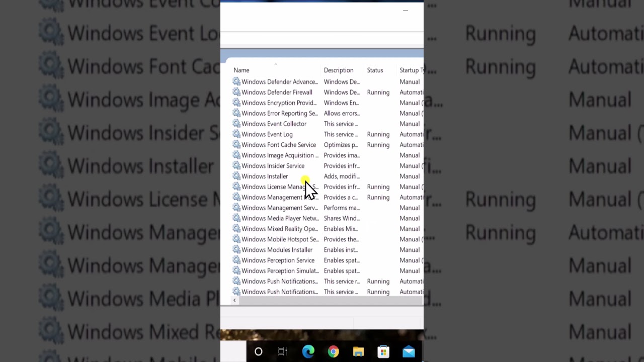The height and width of the screenshot is (362, 644).
Task: Click Running status of Windows License Manager
Action: tap(378, 187)
